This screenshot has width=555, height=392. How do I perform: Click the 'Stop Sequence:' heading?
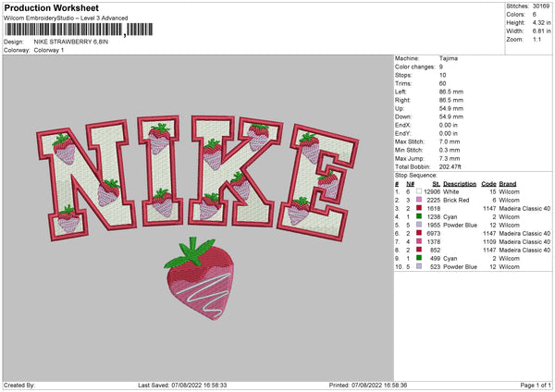click(x=416, y=176)
